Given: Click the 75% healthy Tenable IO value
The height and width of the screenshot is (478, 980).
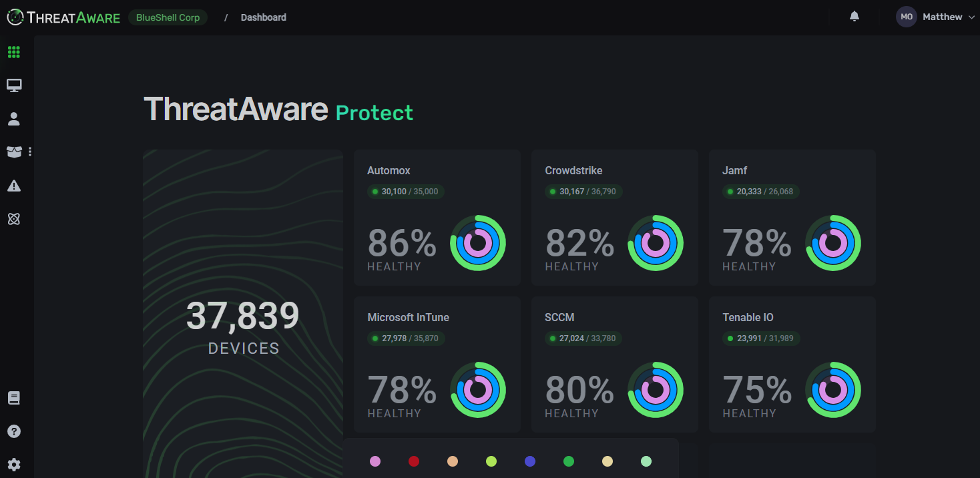Looking at the screenshot, I should (757, 390).
